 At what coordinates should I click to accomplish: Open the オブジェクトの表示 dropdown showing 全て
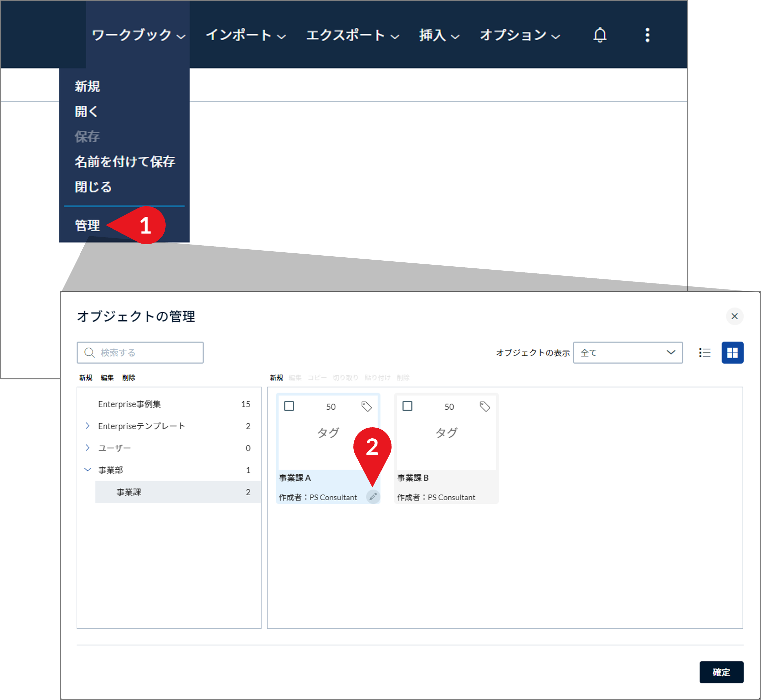[x=628, y=352]
